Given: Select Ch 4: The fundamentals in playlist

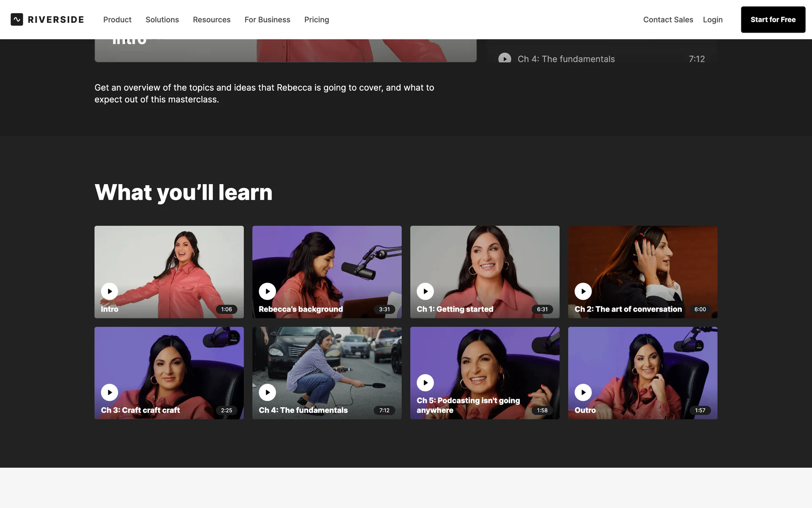Looking at the screenshot, I should click(566, 59).
